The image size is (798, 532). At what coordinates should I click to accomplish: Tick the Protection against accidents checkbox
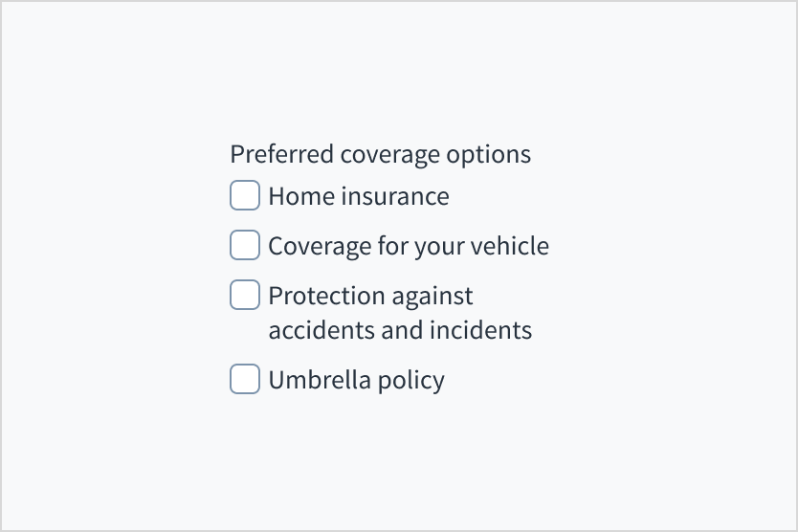pyautogui.click(x=245, y=295)
